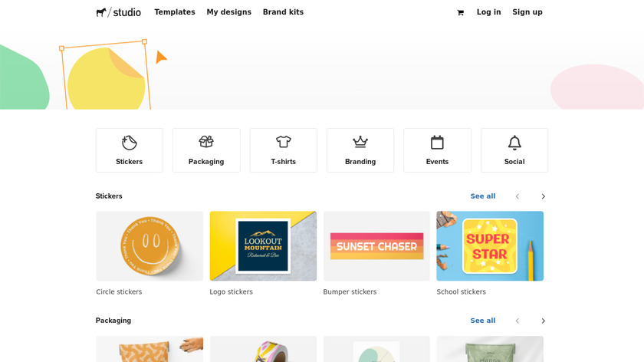Open the School stickers thumbnail

coord(490,246)
